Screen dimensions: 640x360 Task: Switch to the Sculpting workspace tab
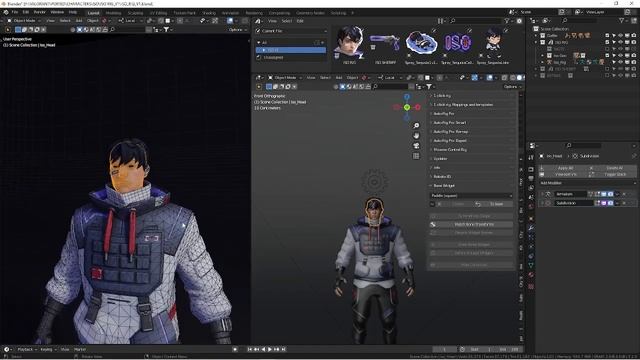135,13
